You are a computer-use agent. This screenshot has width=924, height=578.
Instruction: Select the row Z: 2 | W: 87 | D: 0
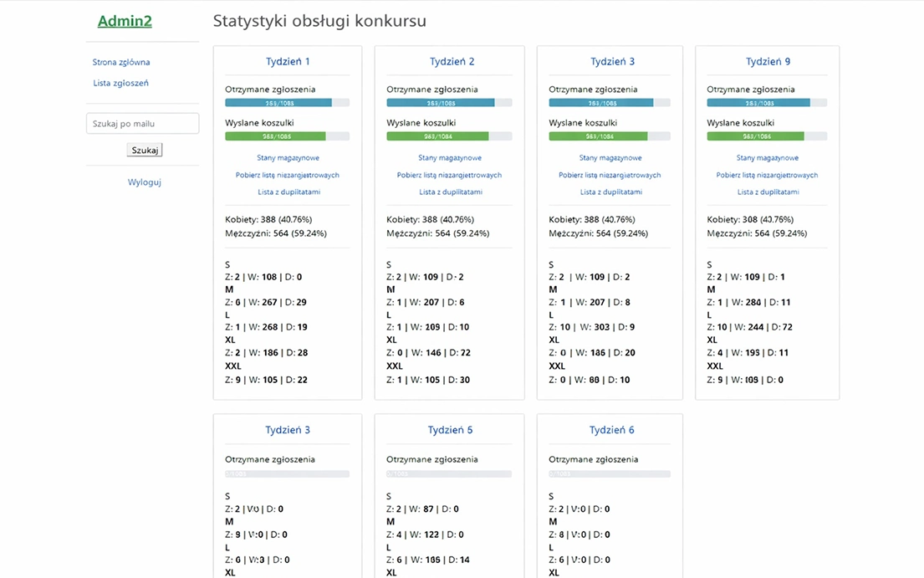tap(422, 509)
